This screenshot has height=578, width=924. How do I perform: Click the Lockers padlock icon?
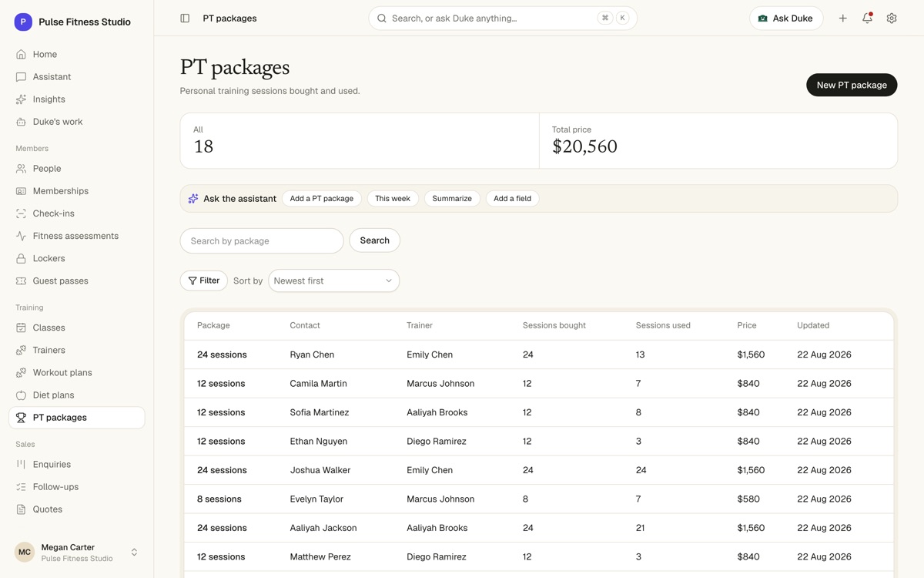[21, 258]
